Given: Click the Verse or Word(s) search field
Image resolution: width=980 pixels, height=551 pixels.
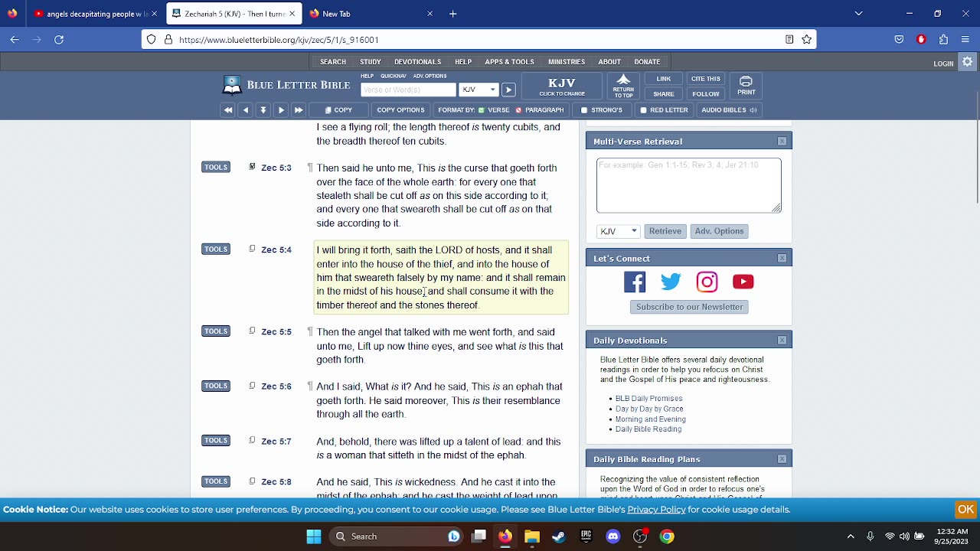Looking at the screenshot, I should (x=408, y=90).
